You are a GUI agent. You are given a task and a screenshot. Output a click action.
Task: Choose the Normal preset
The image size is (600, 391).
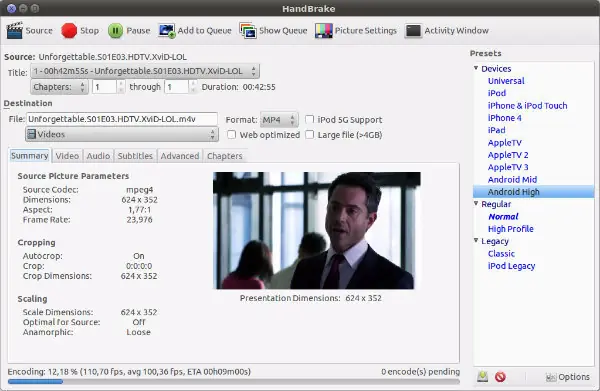pyautogui.click(x=503, y=217)
